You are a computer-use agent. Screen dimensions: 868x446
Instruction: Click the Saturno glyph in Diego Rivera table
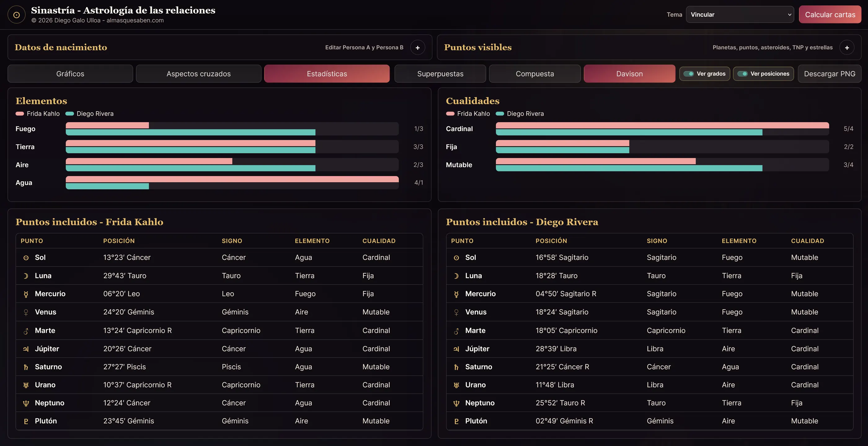pos(456,367)
